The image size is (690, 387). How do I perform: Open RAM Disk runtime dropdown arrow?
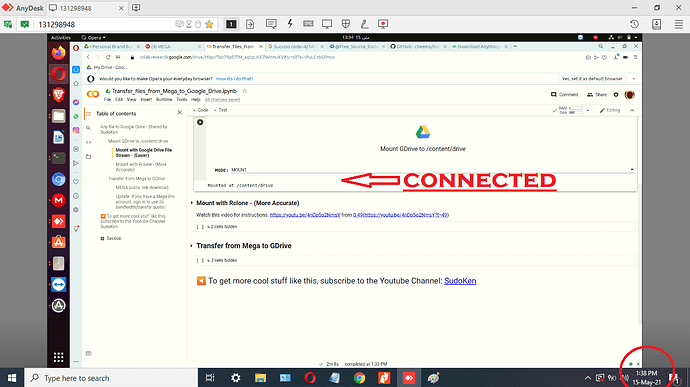tap(587, 111)
